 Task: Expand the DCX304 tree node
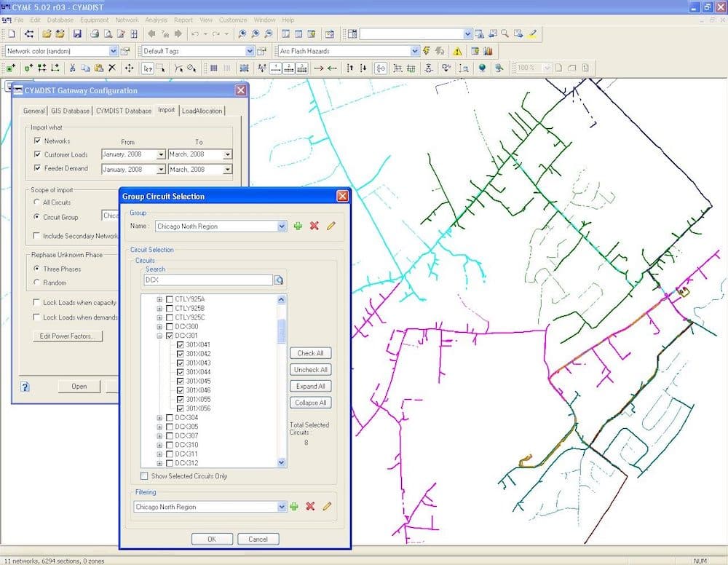[159, 418]
